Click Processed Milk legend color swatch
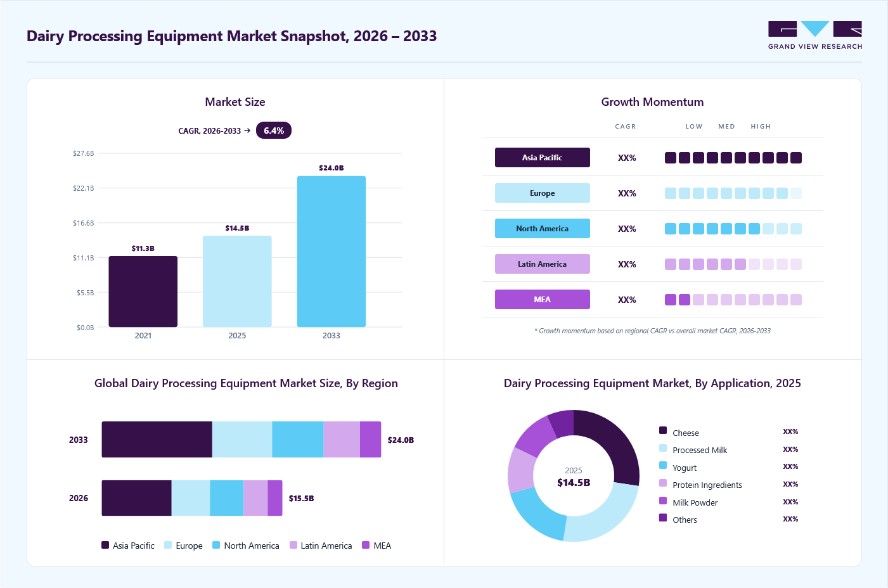The height and width of the screenshot is (588, 888). (x=663, y=448)
